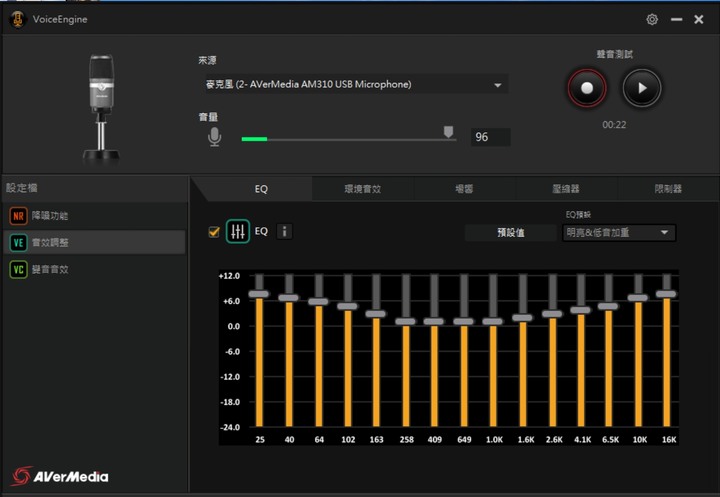Click the AVerMedia logo
Viewport: 720px width, 497px height.
click(x=60, y=476)
